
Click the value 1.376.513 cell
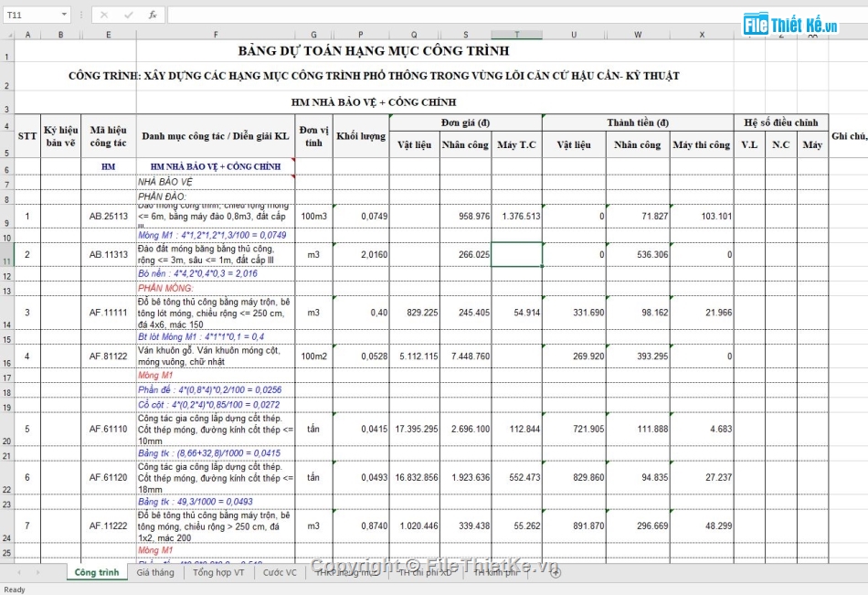[516, 216]
